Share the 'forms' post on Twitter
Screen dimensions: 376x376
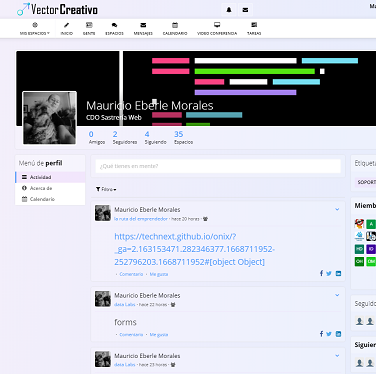[329, 334]
